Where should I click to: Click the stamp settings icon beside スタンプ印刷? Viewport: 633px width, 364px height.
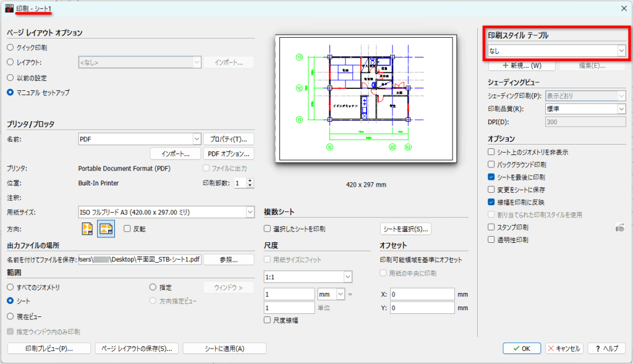[x=620, y=227]
